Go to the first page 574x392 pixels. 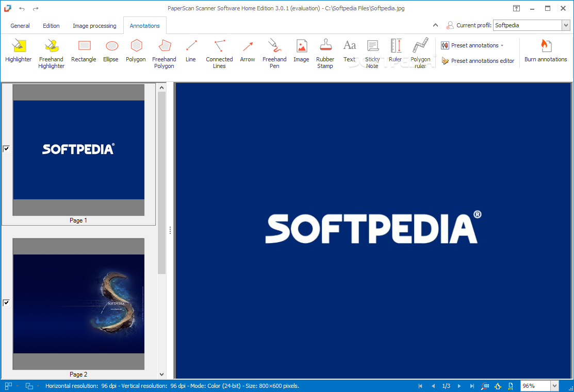click(x=420, y=386)
